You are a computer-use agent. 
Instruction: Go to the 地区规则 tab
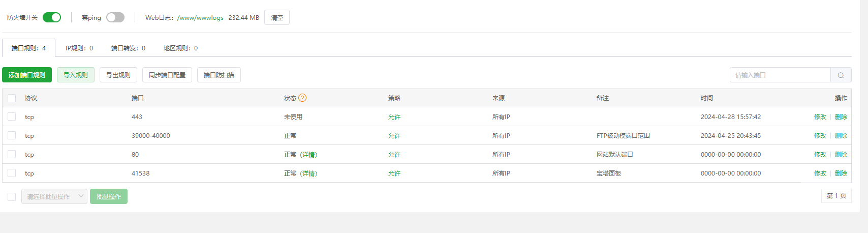[x=180, y=48]
